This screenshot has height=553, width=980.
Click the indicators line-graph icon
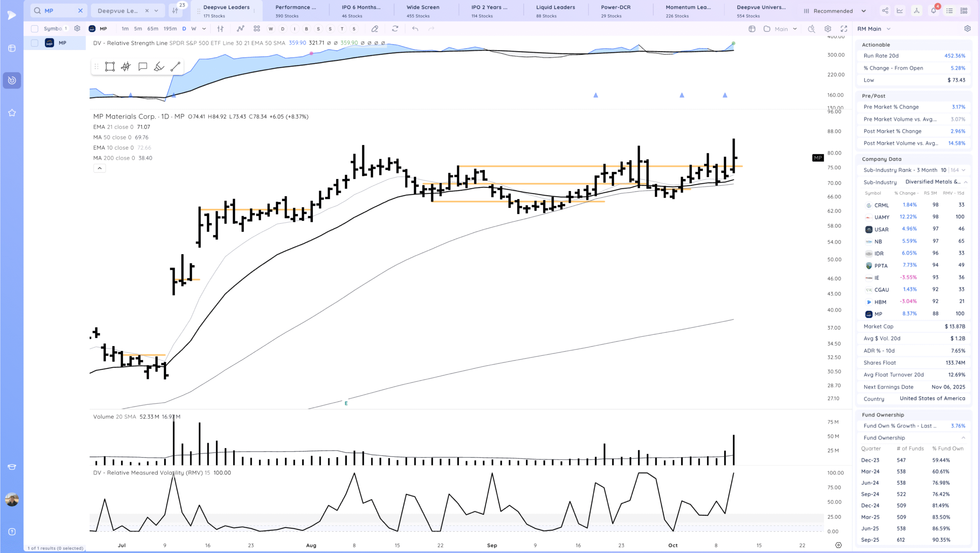pos(240,29)
